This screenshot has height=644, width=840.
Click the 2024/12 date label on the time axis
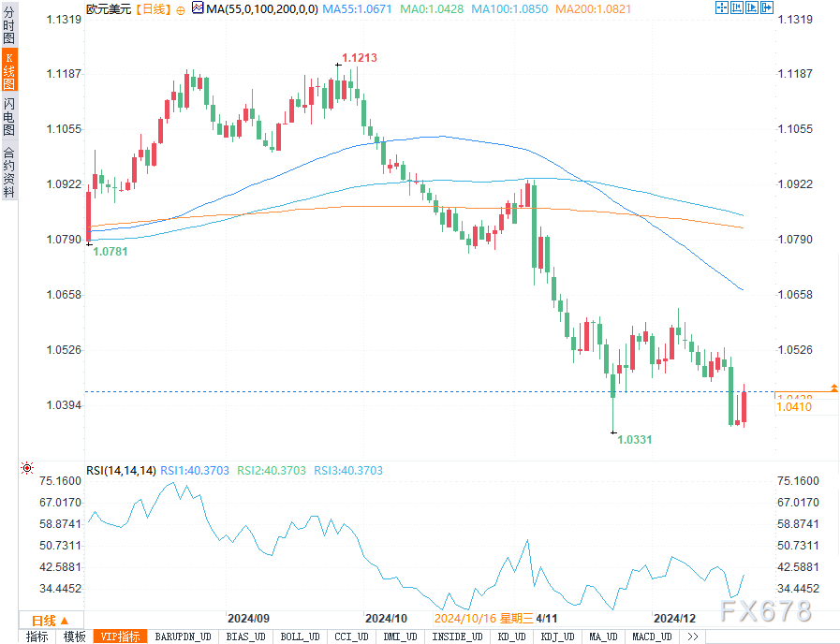[674, 619]
